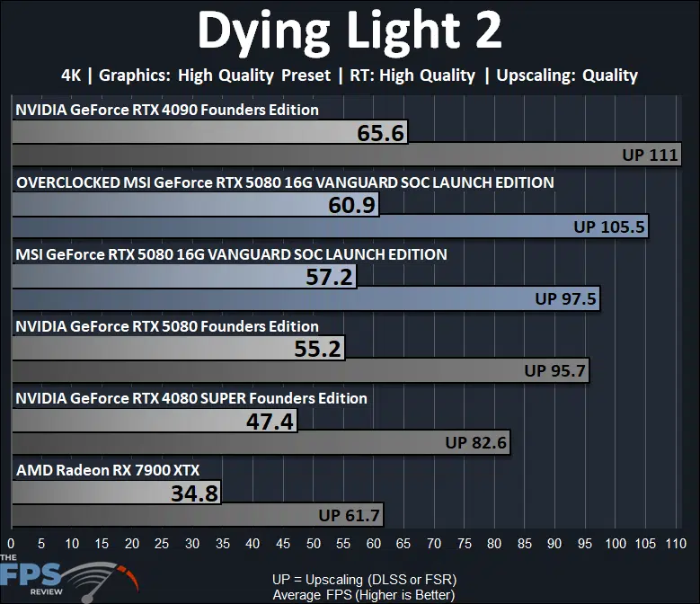Click the 25 tick on the x-axis
Screen dimensions: 700x604
162,543
